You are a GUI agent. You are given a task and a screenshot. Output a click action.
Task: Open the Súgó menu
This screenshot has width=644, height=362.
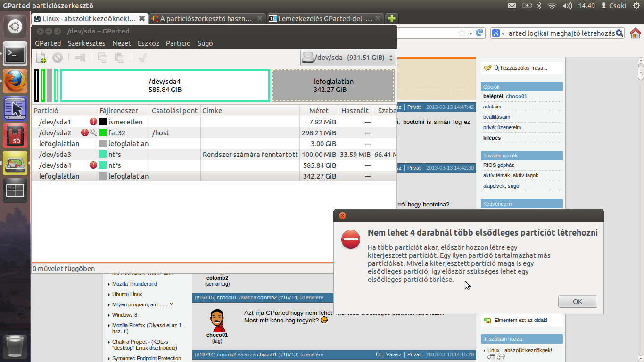(x=205, y=43)
